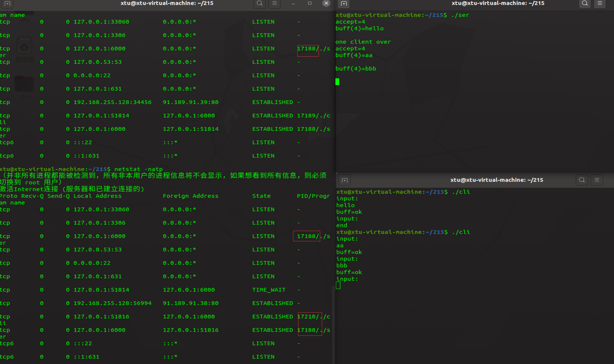614x364 pixels.
Task: Click search icon in left terminal header
Action: (x=259, y=4)
